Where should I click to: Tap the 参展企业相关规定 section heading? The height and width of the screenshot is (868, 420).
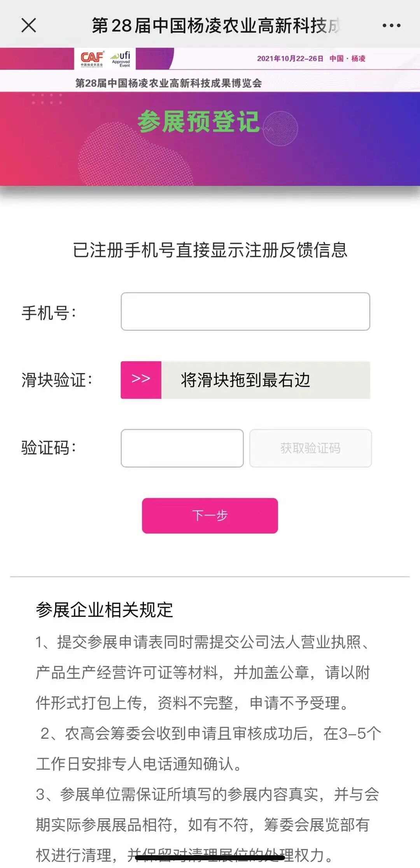104,610
